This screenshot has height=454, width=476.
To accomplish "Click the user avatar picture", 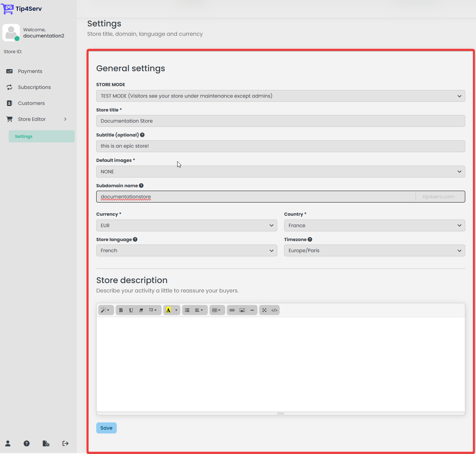I will click(x=11, y=33).
